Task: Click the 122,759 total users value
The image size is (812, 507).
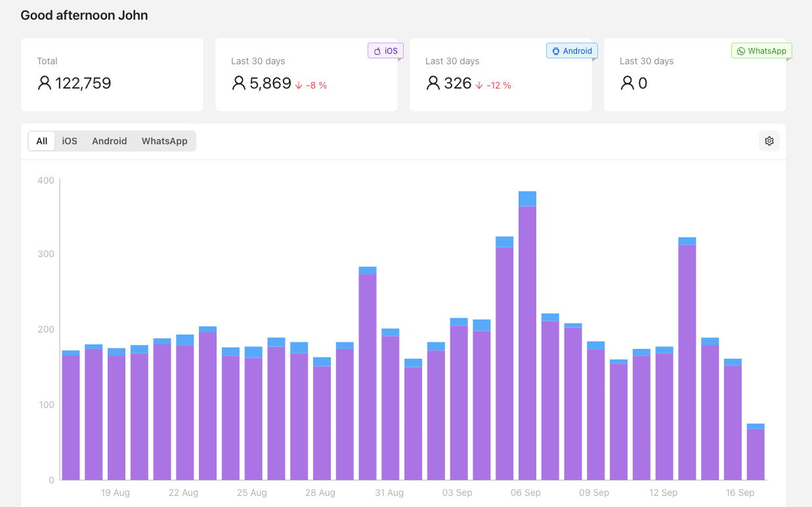Action: tap(83, 83)
